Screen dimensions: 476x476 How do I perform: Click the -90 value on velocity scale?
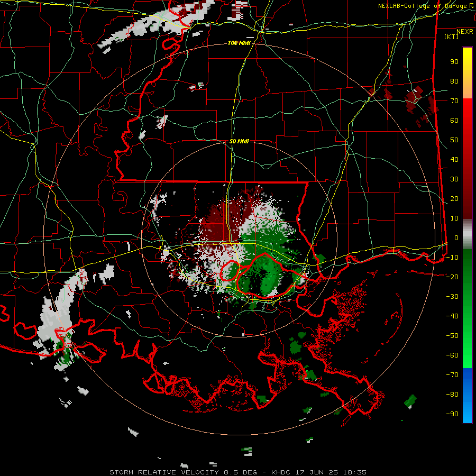point(452,414)
